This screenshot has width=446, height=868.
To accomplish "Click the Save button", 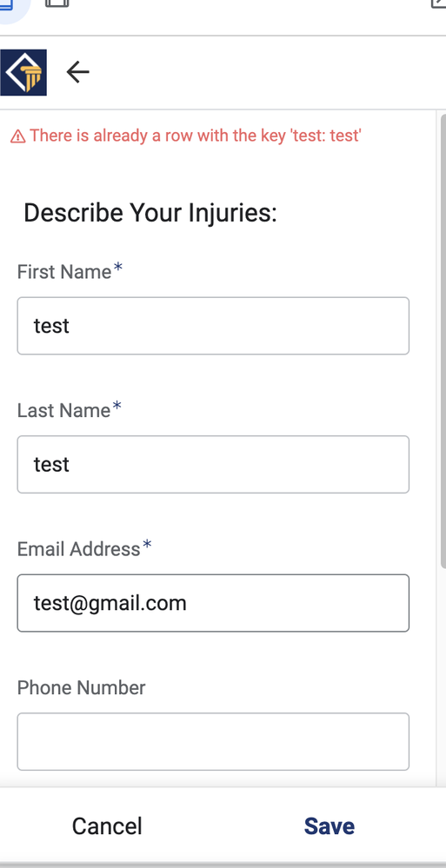I will tap(330, 826).
